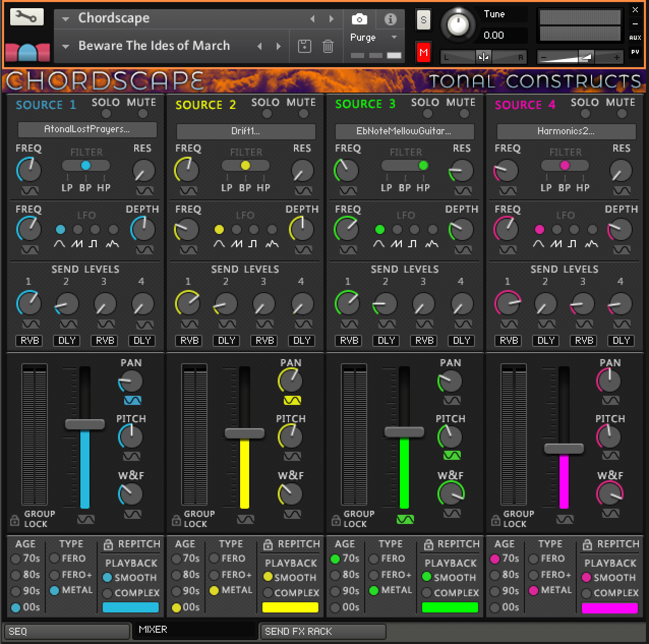Click Source 1 pan modulation wave icon
The image size is (649, 644).
click(x=132, y=400)
